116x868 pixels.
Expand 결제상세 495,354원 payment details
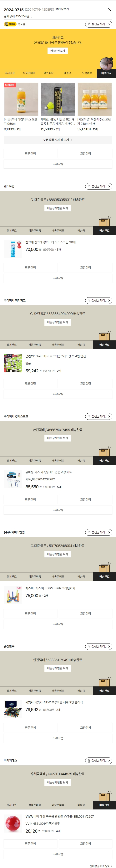click(18, 16)
